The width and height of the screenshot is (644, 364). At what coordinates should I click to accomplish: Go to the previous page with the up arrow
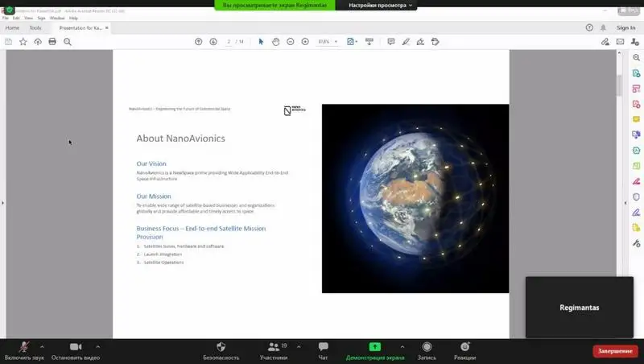[x=198, y=42]
